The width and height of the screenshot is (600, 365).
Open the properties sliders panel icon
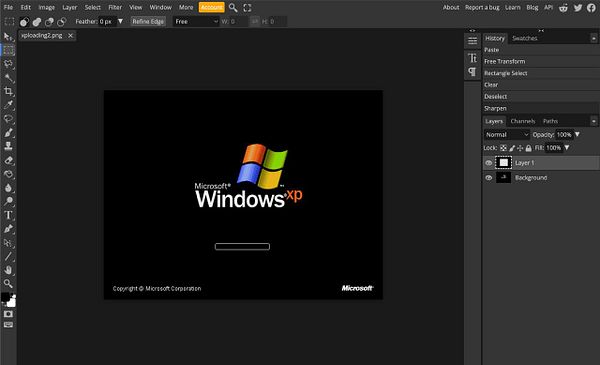click(473, 41)
